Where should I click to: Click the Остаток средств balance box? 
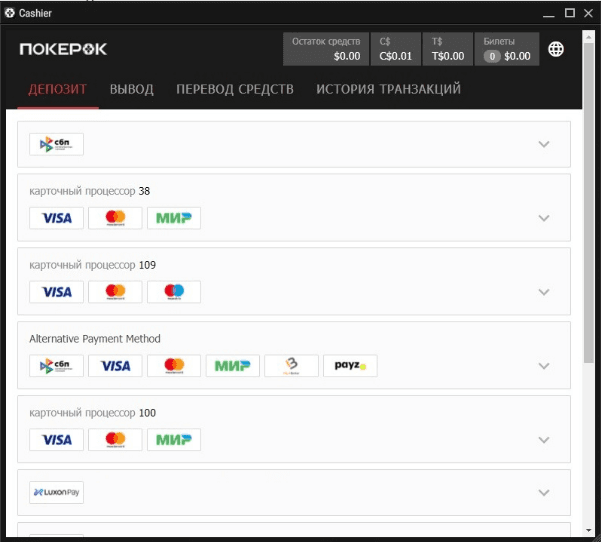(326, 49)
